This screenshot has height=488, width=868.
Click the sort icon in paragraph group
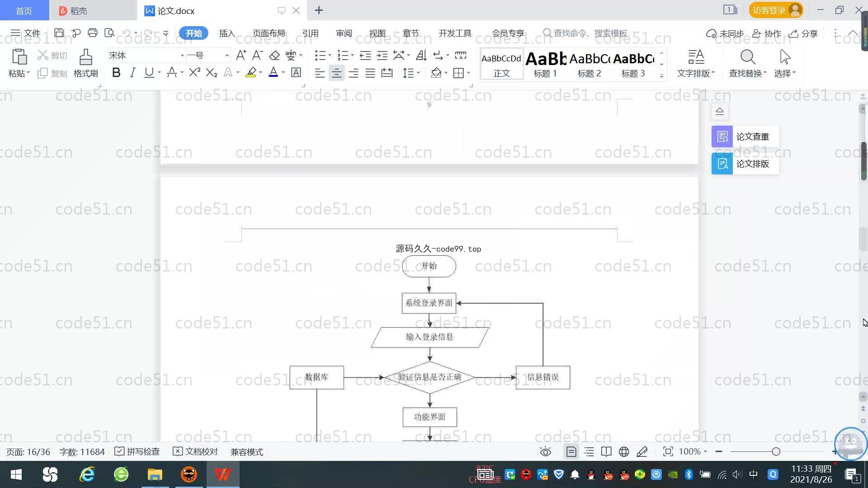tap(421, 56)
